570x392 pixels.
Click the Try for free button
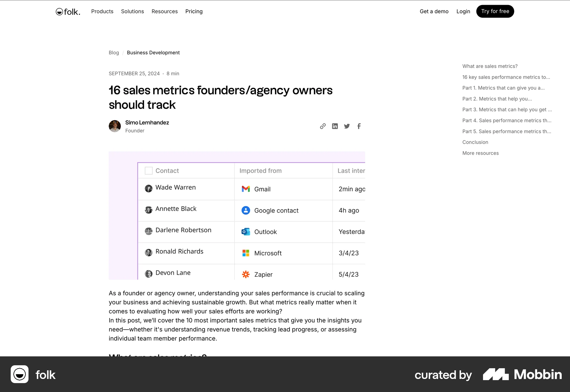click(495, 11)
